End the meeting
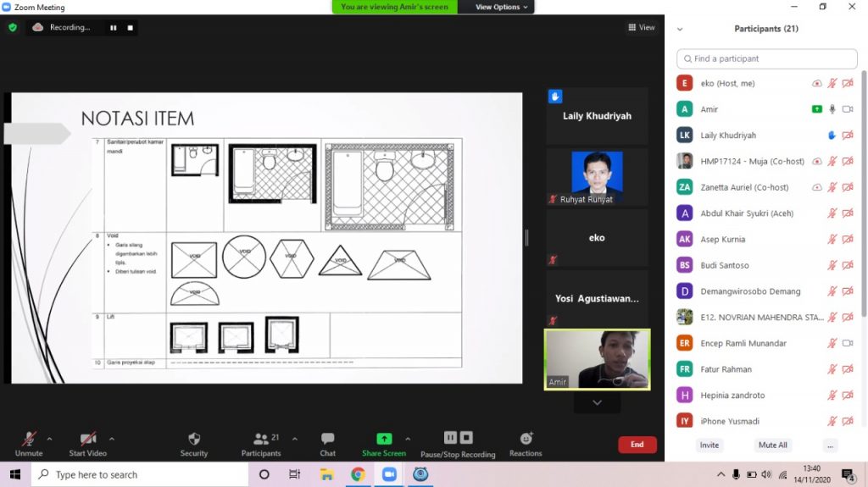 (637, 445)
